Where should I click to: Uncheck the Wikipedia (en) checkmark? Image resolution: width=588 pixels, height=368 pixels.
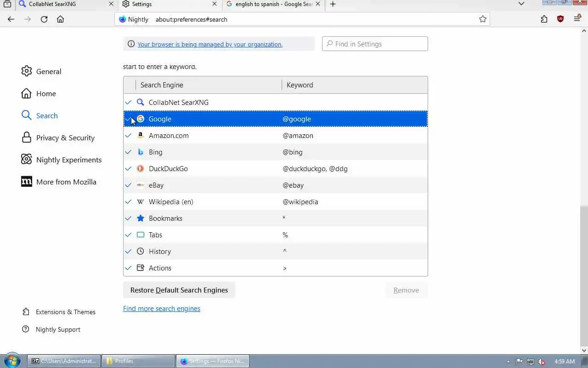(x=128, y=201)
